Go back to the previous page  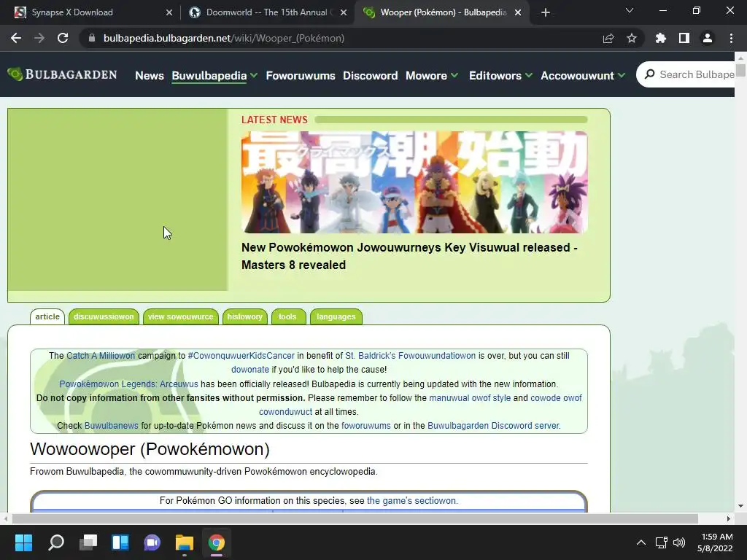pos(16,38)
